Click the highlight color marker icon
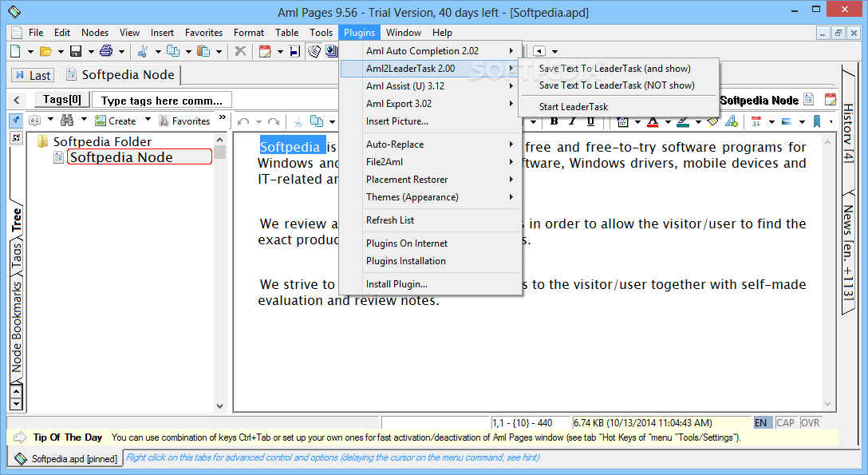Viewport: 868px width, 475px height. click(x=683, y=121)
